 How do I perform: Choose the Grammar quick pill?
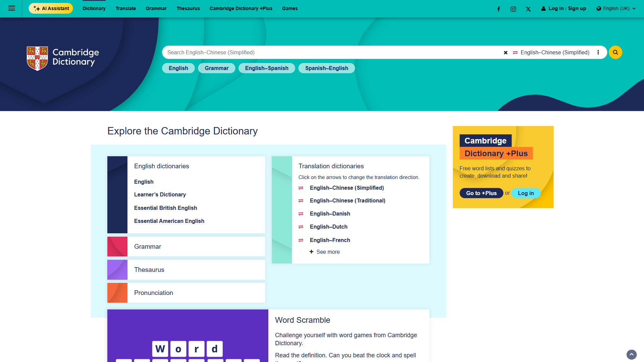(x=217, y=68)
